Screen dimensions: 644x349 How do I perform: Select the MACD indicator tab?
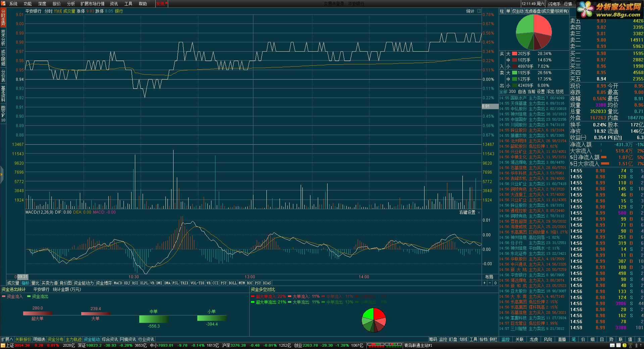(x=118, y=283)
